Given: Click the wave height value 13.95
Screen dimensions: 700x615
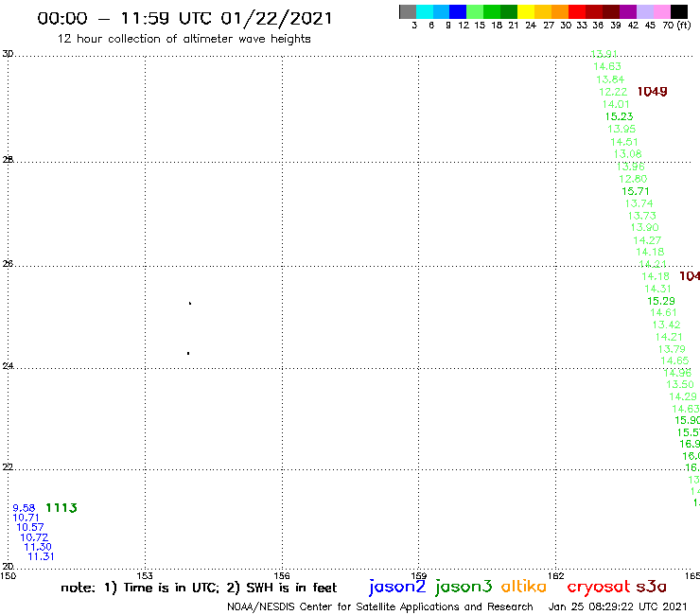Looking at the screenshot, I should tap(621, 129).
